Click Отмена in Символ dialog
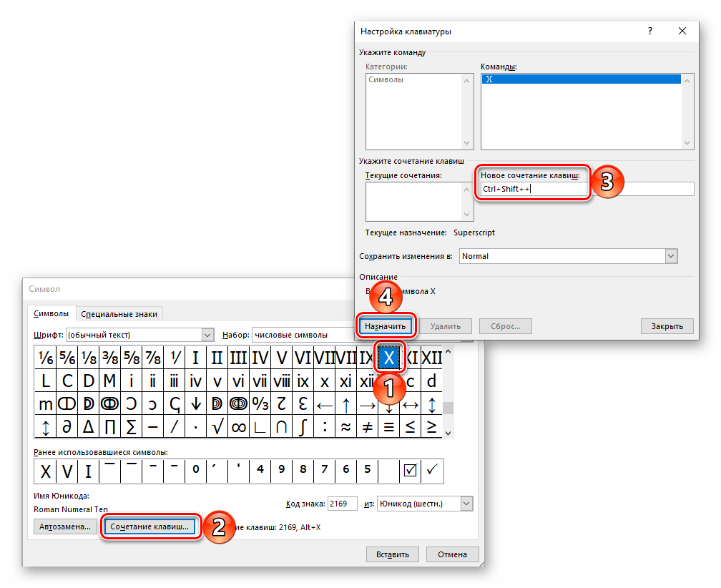 tap(453, 554)
